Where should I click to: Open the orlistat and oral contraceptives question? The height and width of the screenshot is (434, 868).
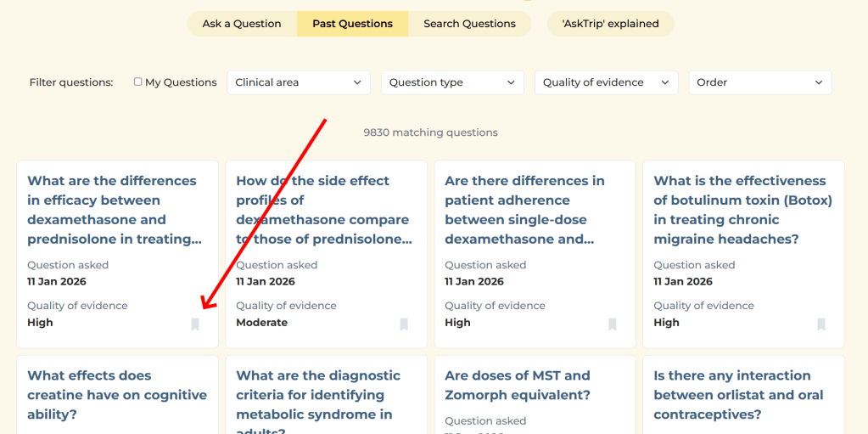[x=732, y=395]
